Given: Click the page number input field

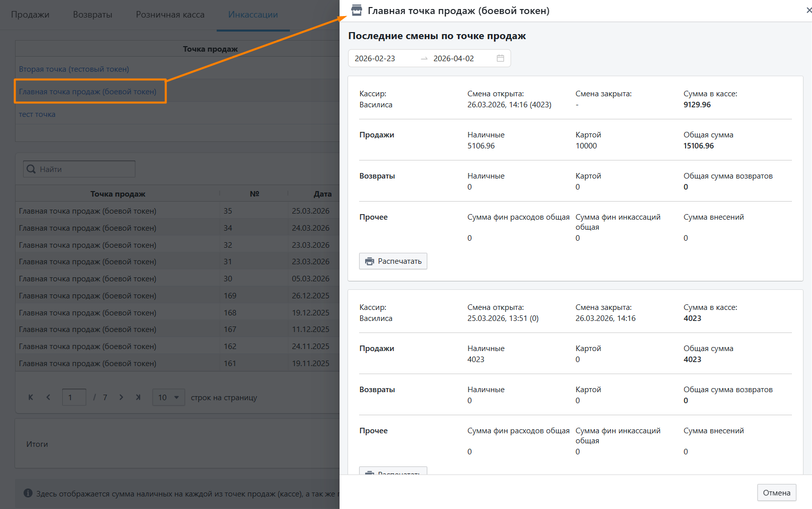Looking at the screenshot, I should point(74,397).
